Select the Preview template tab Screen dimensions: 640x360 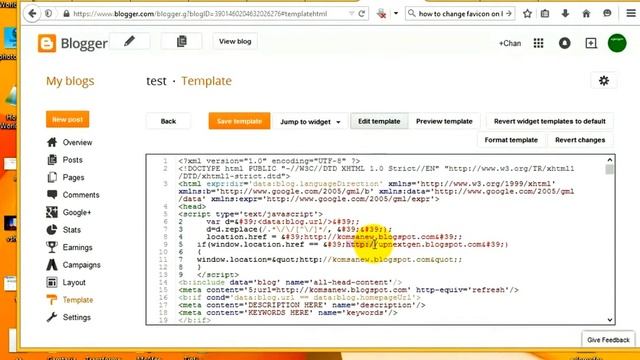click(x=444, y=121)
